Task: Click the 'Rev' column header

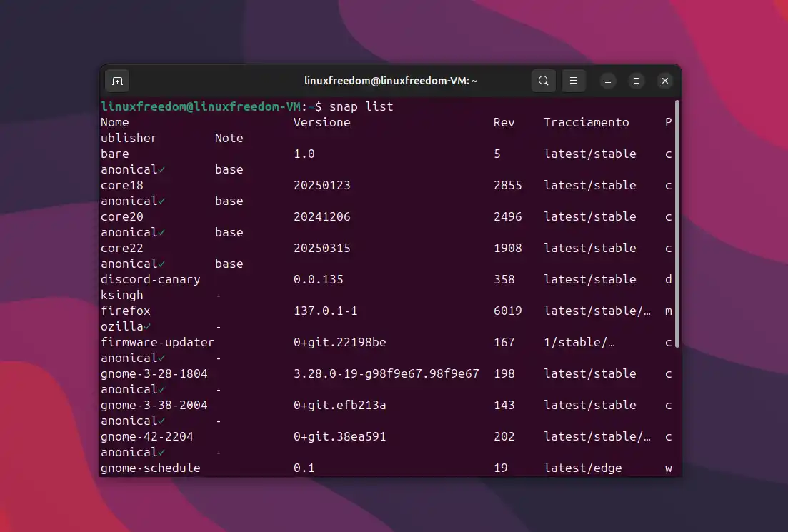Action: pos(504,122)
